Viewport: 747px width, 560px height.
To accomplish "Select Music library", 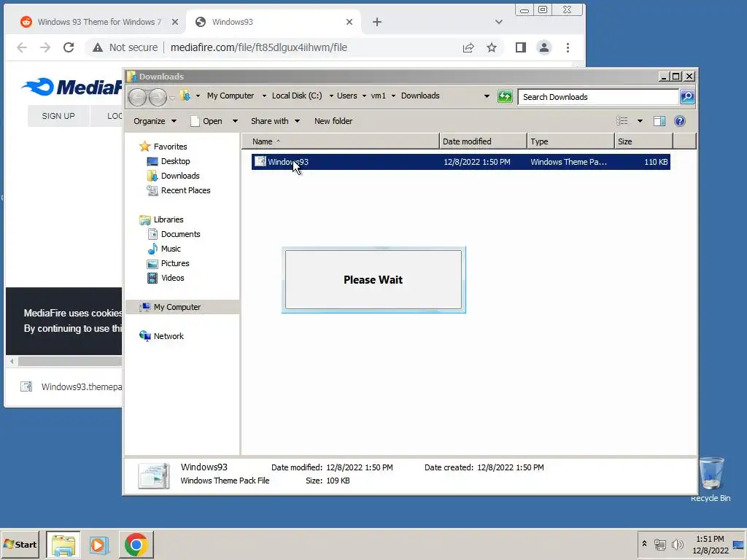I will (164, 249).
